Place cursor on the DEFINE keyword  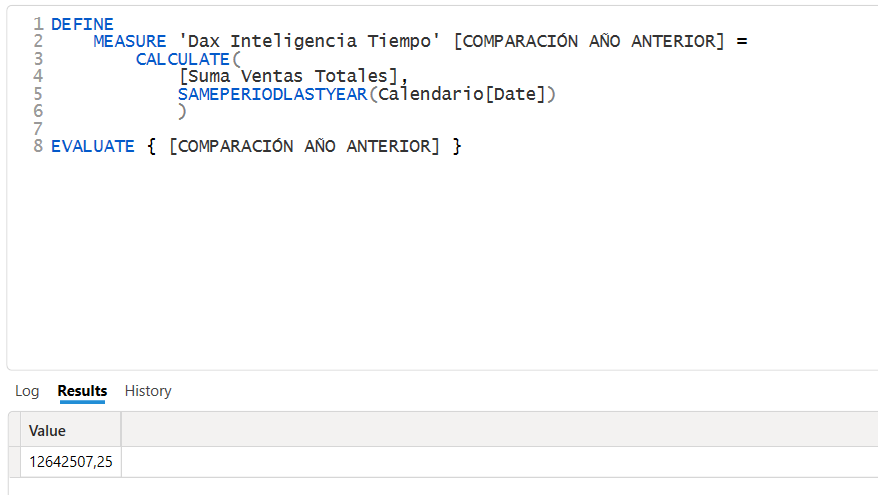(82, 24)
